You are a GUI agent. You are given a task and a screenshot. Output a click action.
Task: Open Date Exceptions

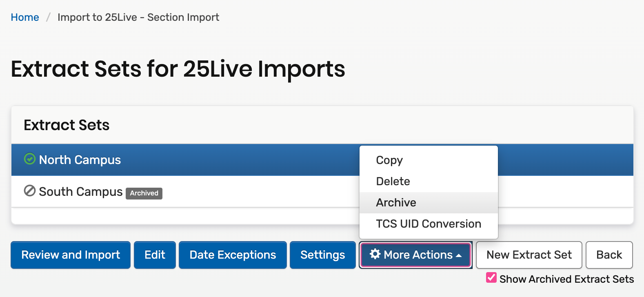pos(233,255)
